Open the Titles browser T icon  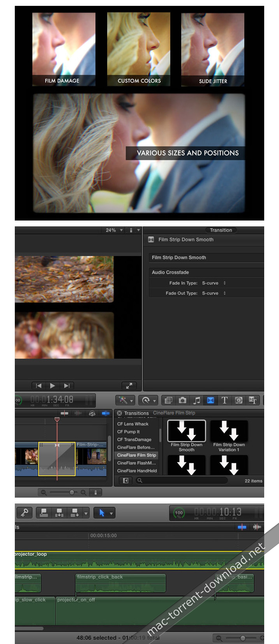224,400
